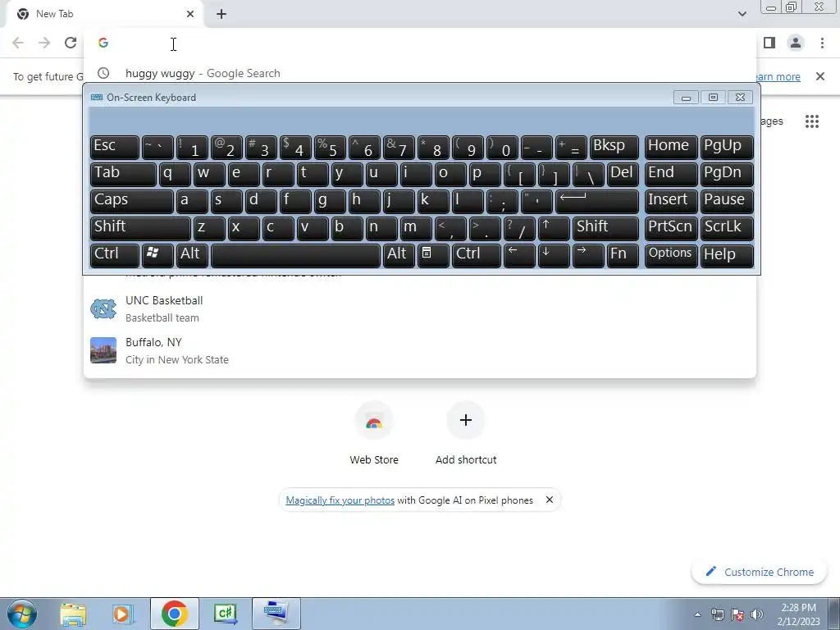This screenshot has width=840, height=630.
Task: Toggle the Caps key
Action: 132,202
